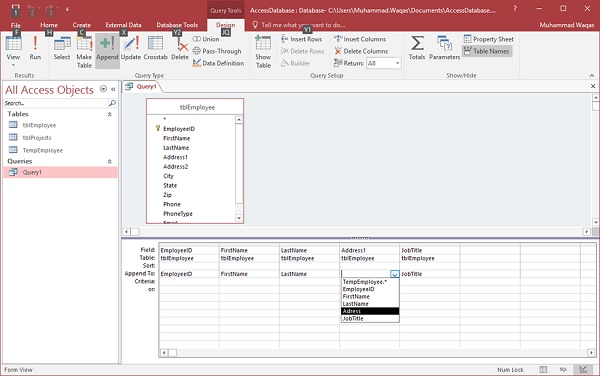Click the Data Definition button
Viewport: 600px width, 376px height.
pos(218,63)
